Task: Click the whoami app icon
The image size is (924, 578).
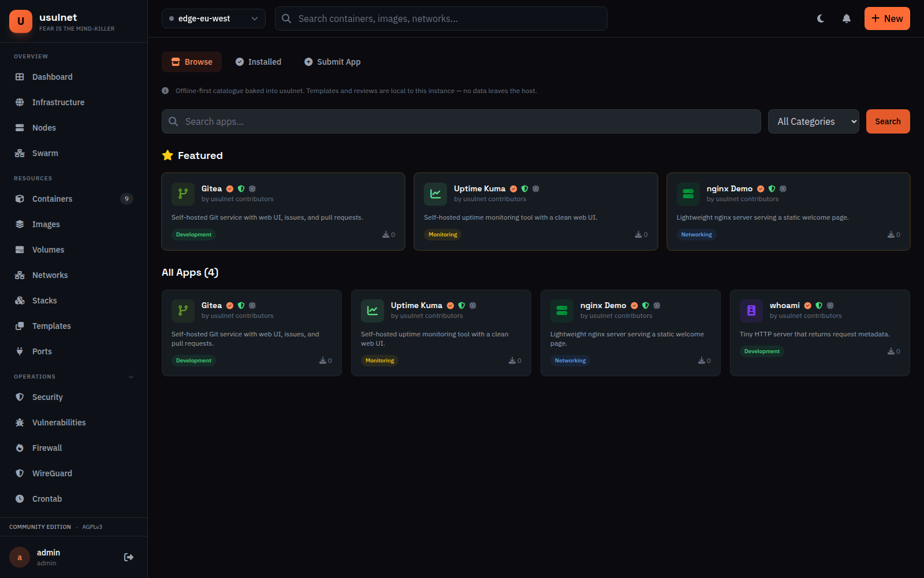Action: [751, 311]
